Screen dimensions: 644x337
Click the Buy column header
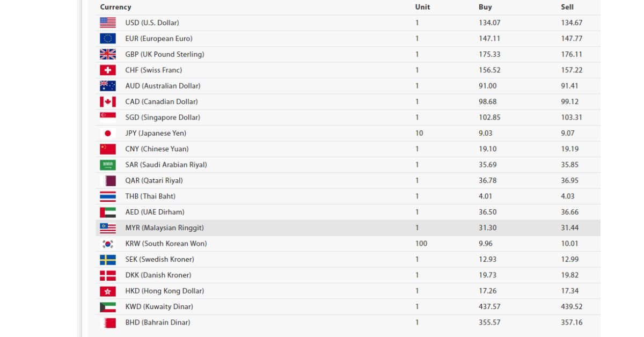click(485, 7)
